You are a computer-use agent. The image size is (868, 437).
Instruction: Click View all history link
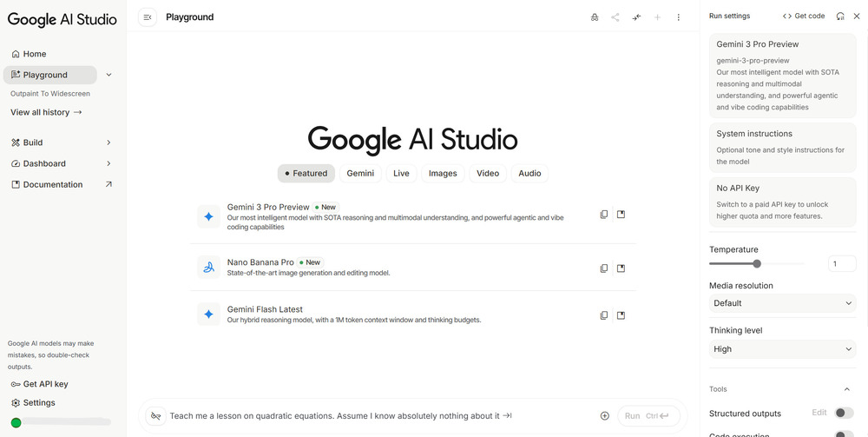coord(46,112)
